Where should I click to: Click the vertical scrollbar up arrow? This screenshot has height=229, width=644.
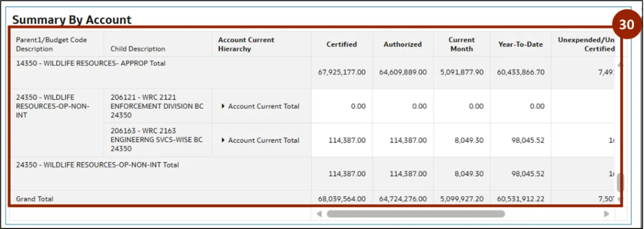620,64
